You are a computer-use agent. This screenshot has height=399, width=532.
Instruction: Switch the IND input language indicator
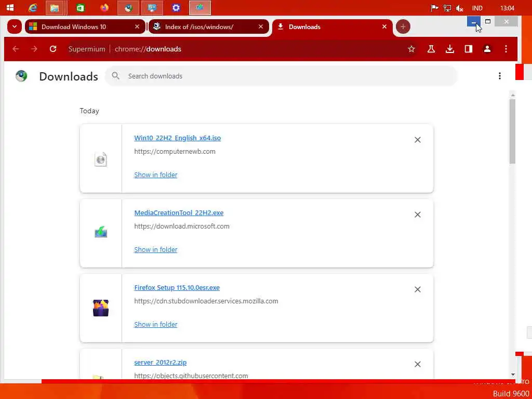(477, 8)
